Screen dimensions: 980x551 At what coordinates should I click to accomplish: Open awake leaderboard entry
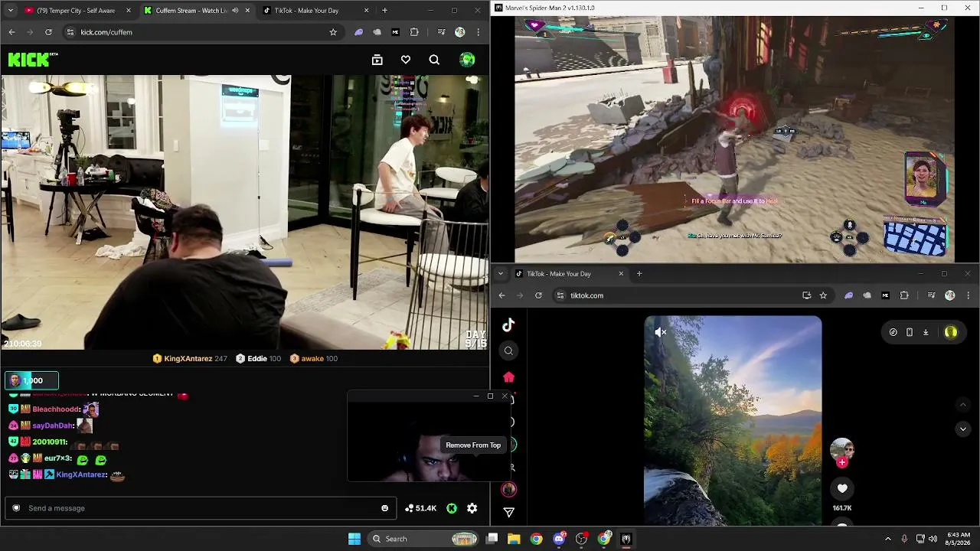click(x=313, y=358)
